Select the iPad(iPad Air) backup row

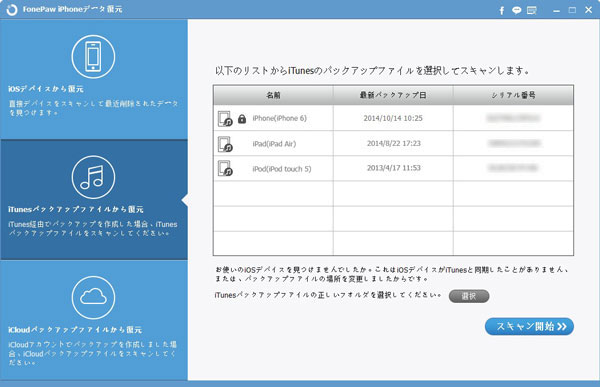(393, 144)
